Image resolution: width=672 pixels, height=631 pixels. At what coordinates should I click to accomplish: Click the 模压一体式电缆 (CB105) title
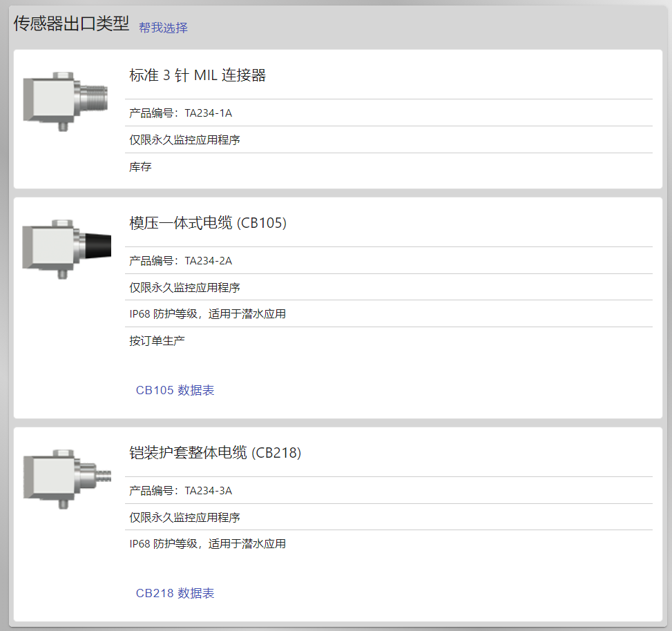208,223
